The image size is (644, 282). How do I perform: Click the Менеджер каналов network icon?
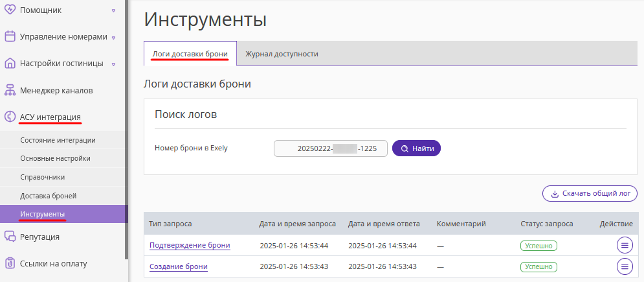point(10,91)
